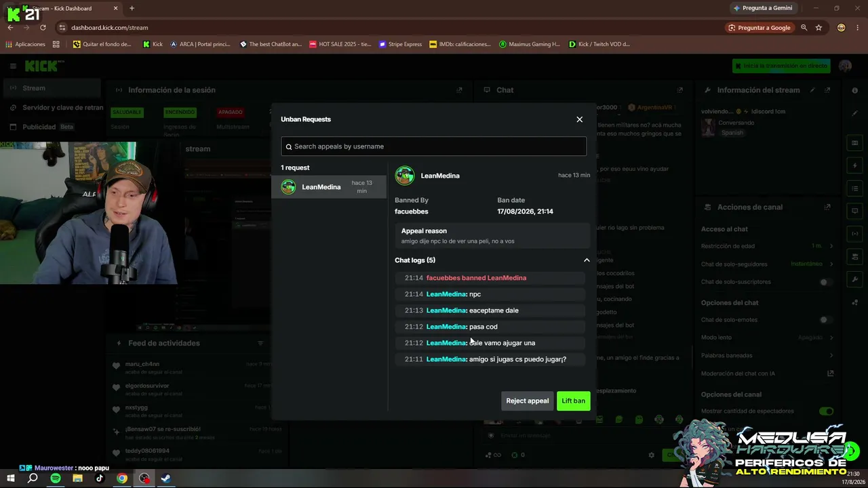Open a new browser tab
The height and width of the screenshot is (488, 868).
coord(132,8)
